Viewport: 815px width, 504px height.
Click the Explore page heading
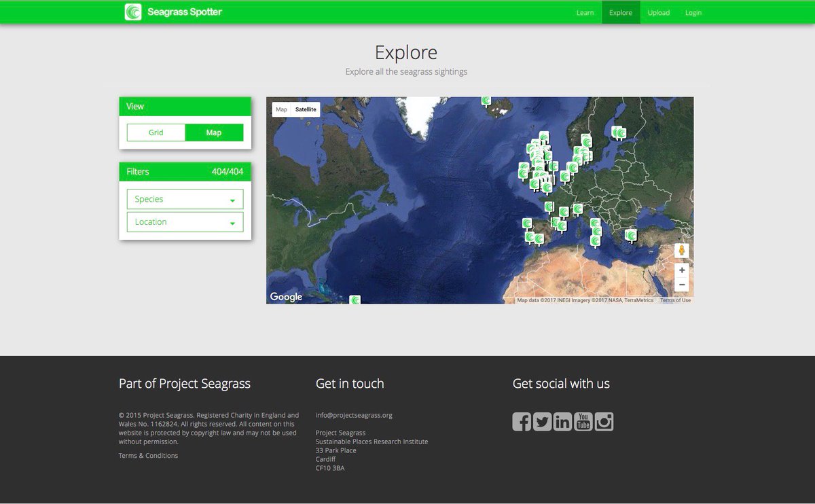406,52
